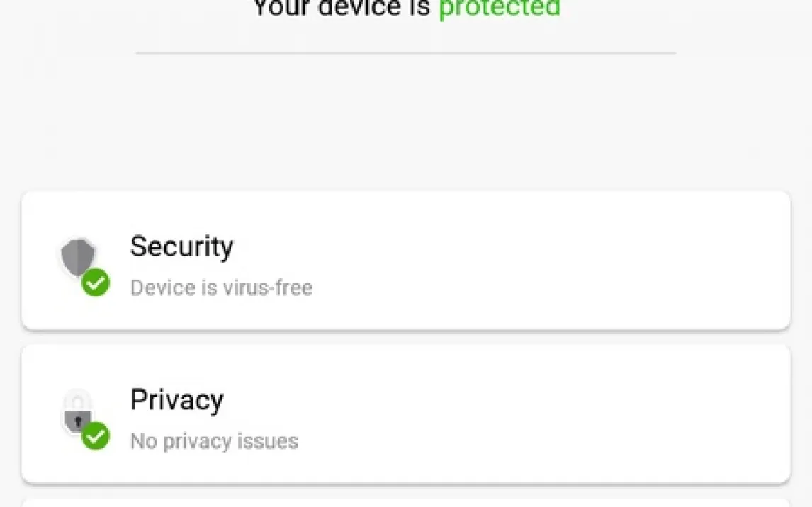Click the gap between Security and Privacy cards

(x=405, y=338)
